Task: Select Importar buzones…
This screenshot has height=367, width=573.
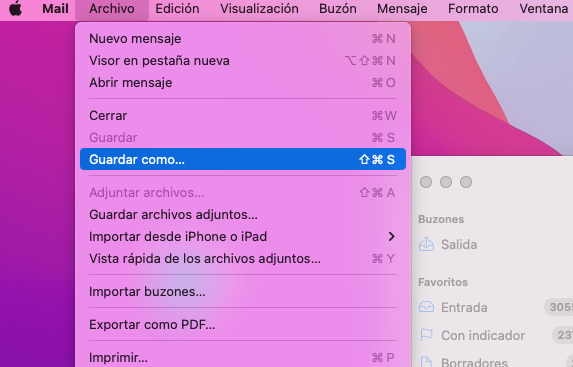Action: pyautogui.click(x=243, y=292)
